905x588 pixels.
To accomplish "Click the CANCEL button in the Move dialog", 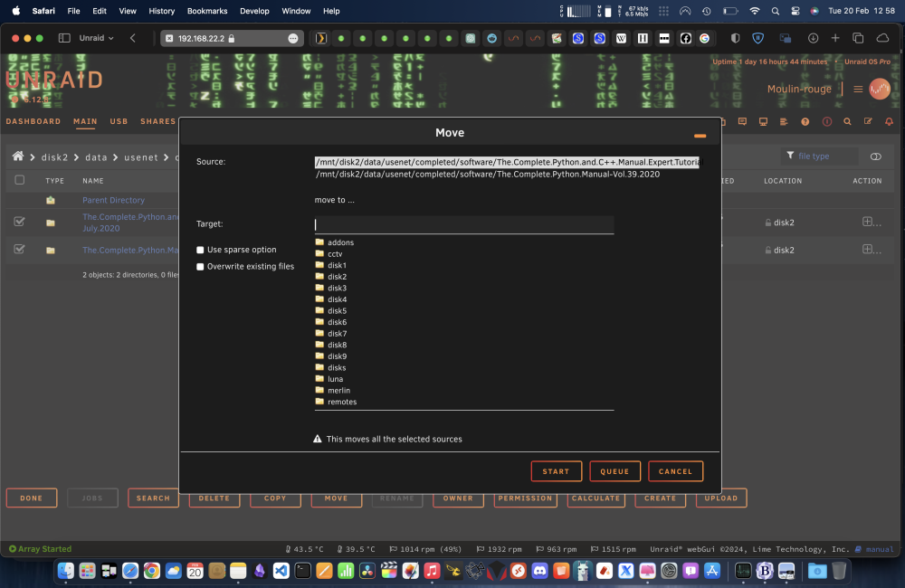I will click(675, 471).
